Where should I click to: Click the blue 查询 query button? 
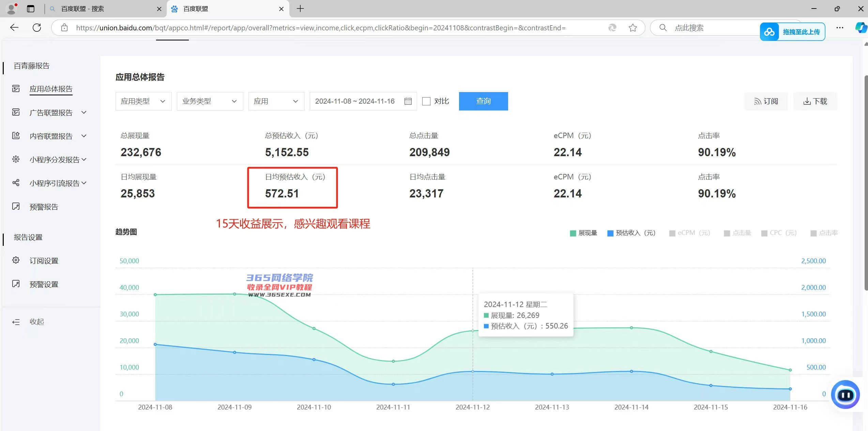point(483,101)
